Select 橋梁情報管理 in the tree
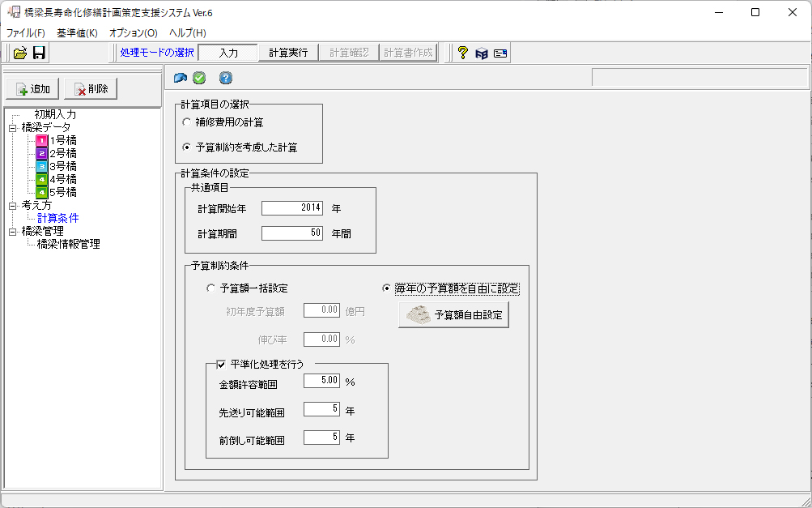The width and height of the screenshot is (812, 508). pos(68,244)
